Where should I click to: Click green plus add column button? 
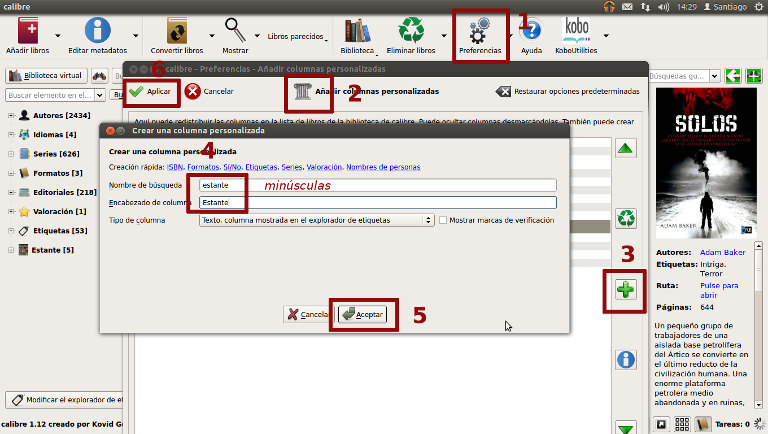pos(625,291)
